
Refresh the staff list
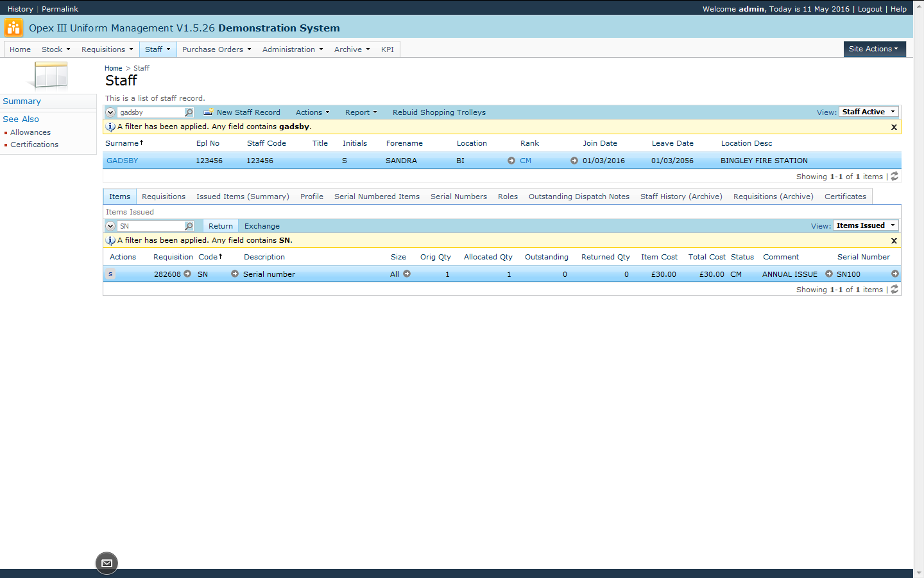(894, 176)
